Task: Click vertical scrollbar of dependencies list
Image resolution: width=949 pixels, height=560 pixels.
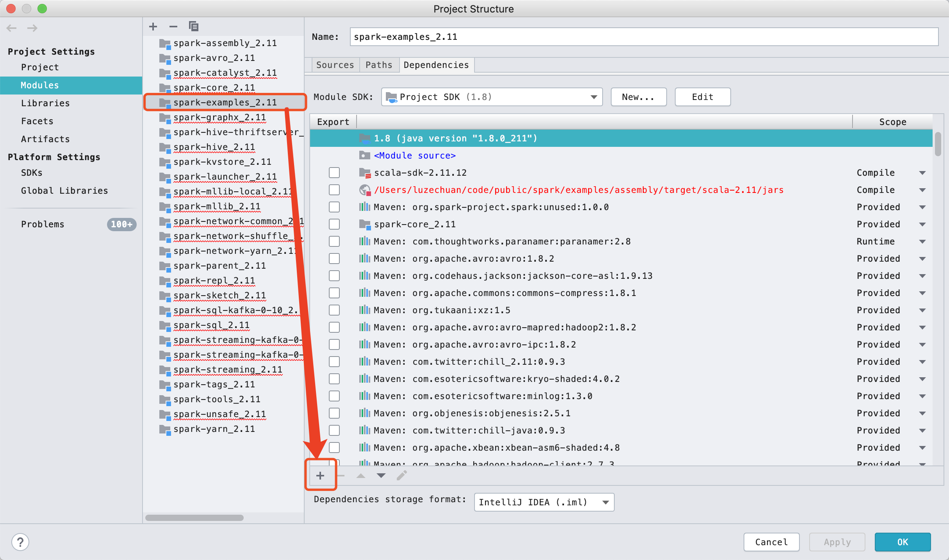Action: pos(938,144)
